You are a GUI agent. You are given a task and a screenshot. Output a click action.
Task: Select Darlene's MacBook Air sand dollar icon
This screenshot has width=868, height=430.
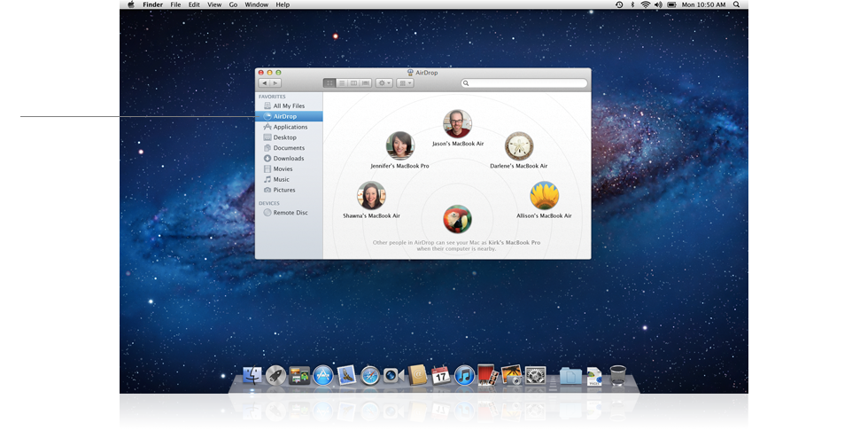[x=519, y=146]
